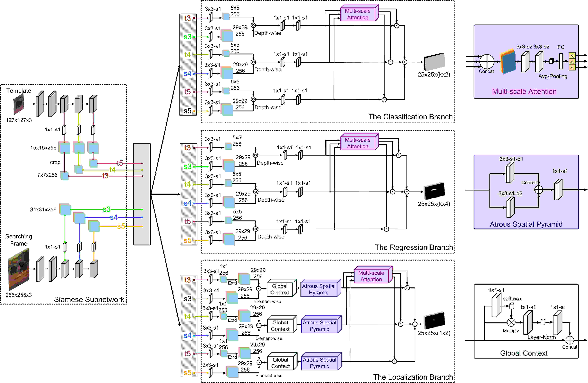This screenshot has height=383, width=588.
Task: Click the Global Context block on the t5/s5 path
Action: point(282,362)
